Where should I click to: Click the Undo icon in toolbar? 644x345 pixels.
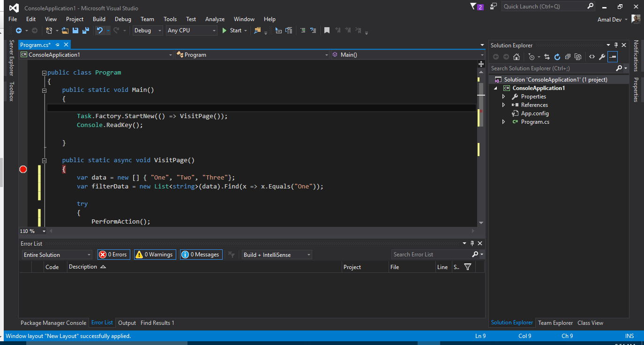pos(99,30)
